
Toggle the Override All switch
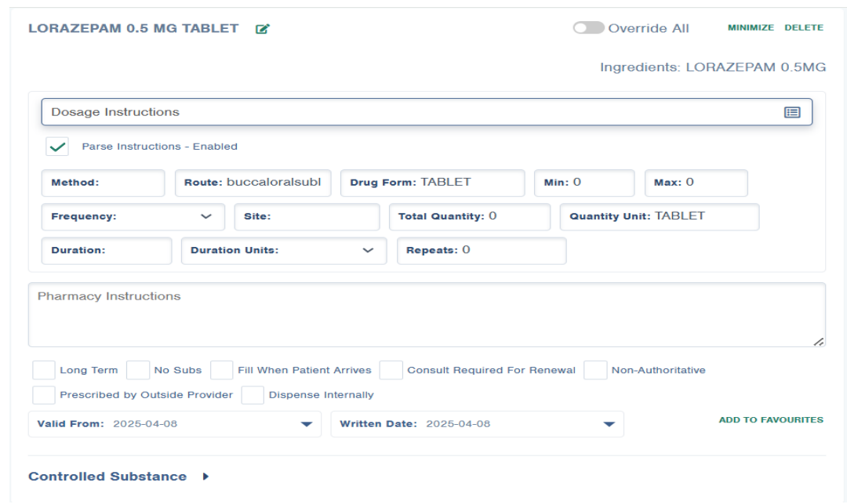tap(588, 28)
